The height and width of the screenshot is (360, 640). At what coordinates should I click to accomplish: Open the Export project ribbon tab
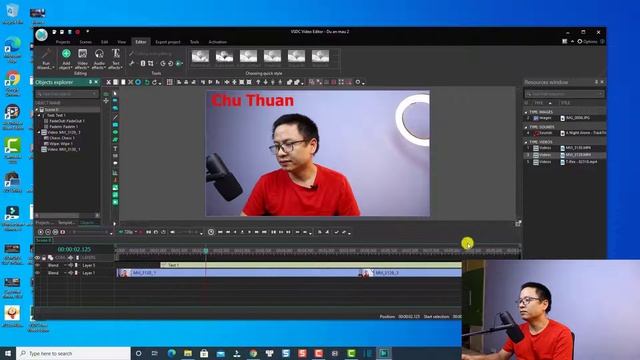[x=168, y=42]
